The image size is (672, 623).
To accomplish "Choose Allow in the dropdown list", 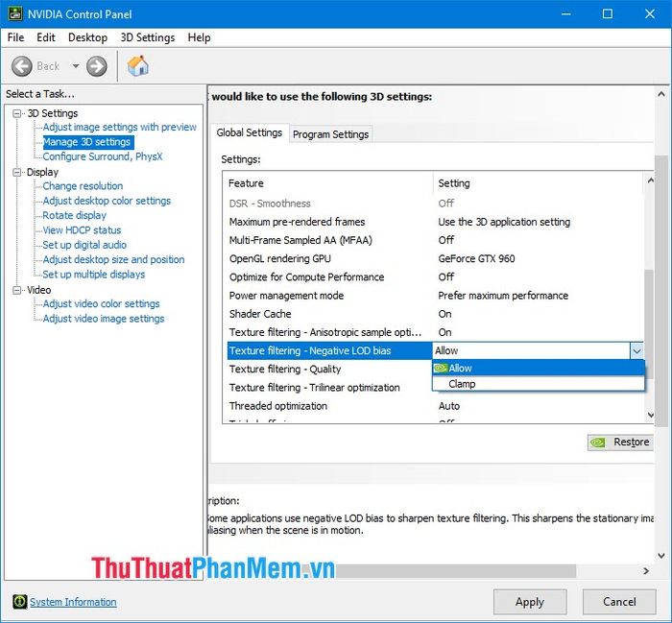I will tap(539, 368).
